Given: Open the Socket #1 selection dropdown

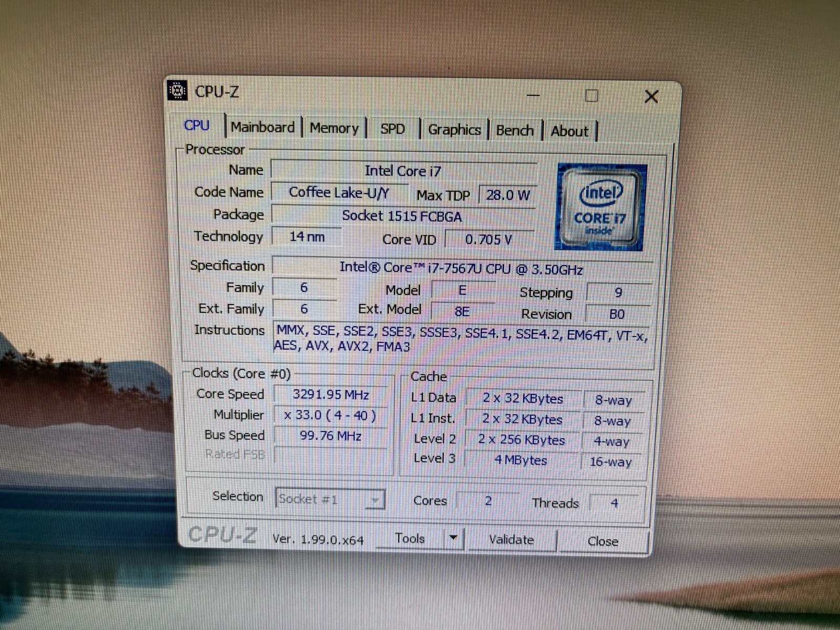Looking at the screenshot, I should [330, 499].
